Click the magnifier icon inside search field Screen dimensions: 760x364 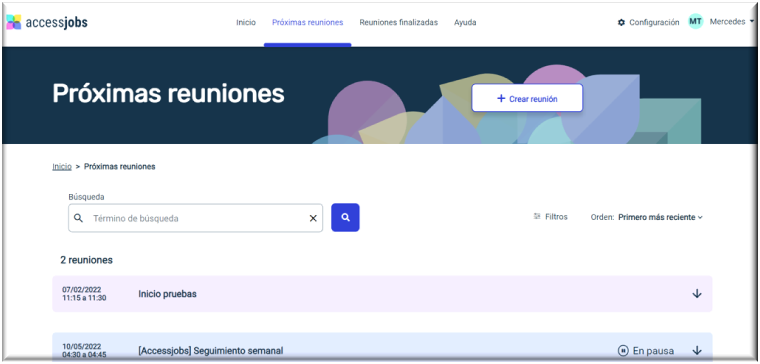[78, 218]
